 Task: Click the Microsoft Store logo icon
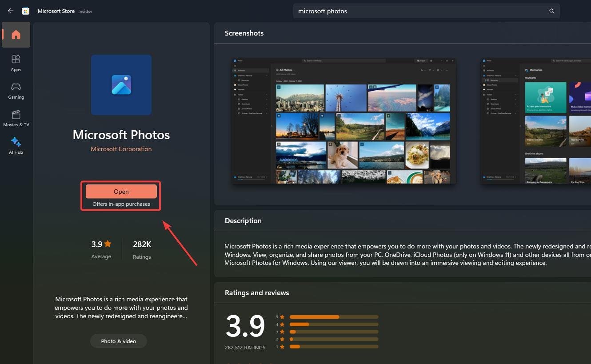point(26,11)
